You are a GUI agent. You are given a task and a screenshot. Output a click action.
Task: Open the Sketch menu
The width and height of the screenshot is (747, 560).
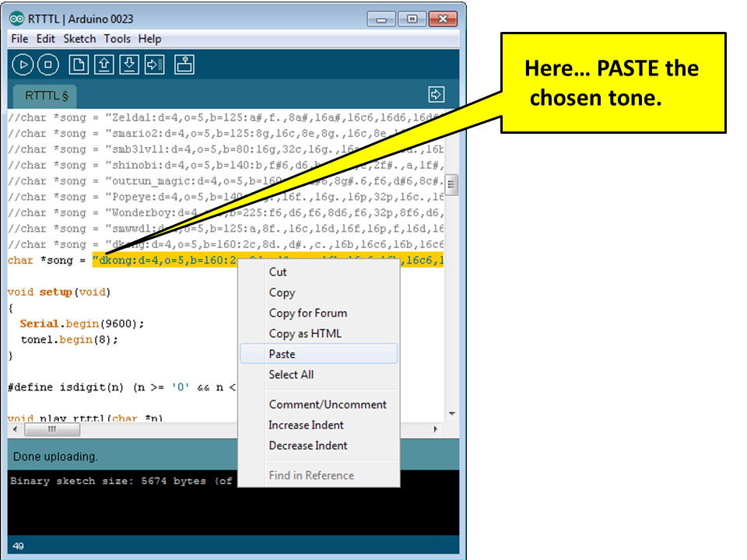(x=79, y=39)
